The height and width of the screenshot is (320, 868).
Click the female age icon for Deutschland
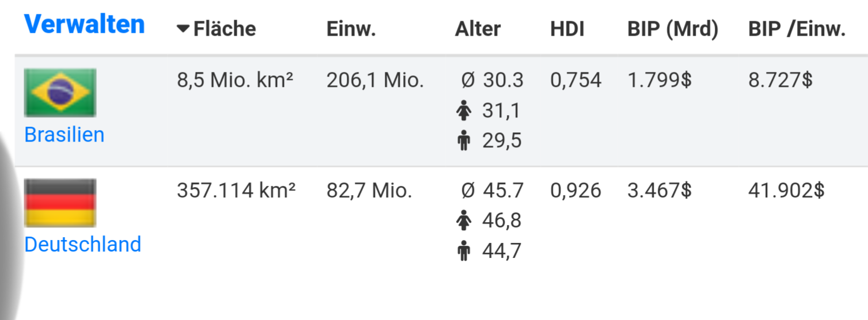463,221
